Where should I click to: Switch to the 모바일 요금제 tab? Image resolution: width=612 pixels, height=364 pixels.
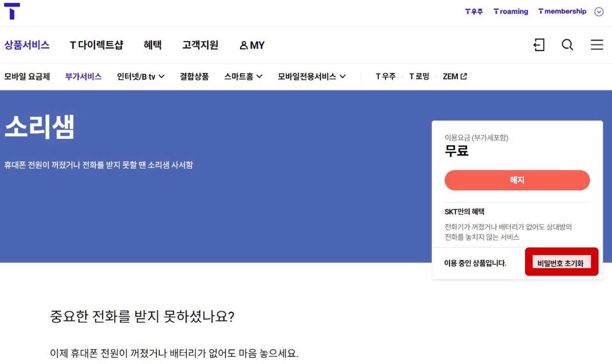tap(27, 76)
